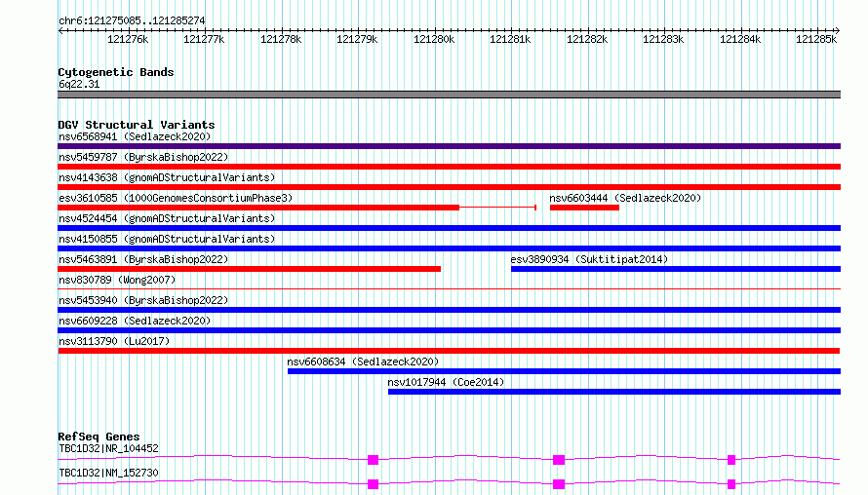Click ruler position 121282k
Viewport: 868px width, 495px height.
coord(587,39)
